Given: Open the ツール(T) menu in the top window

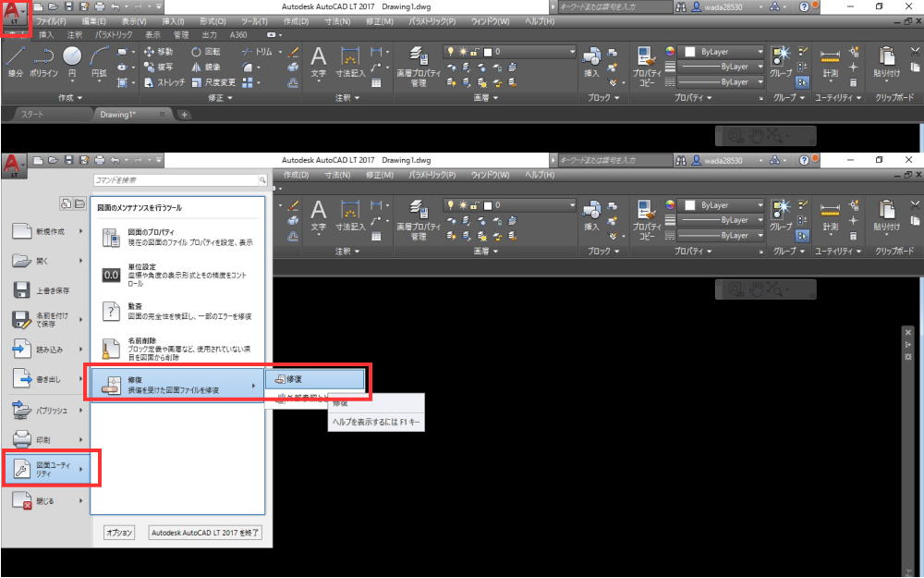Looking at the screenshot, I should 254,21.
